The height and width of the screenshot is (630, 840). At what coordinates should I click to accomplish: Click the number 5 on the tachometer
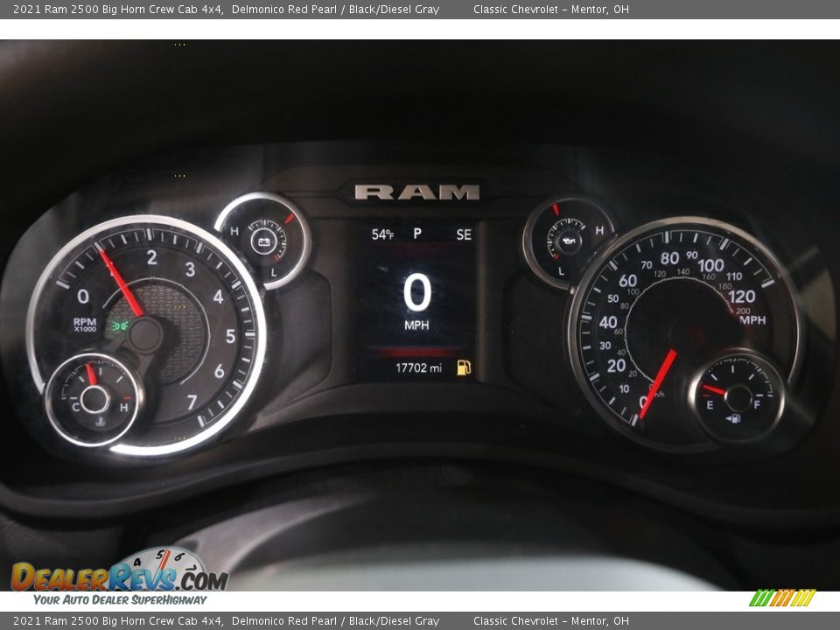pyautogui.click(x=230, y=336)
